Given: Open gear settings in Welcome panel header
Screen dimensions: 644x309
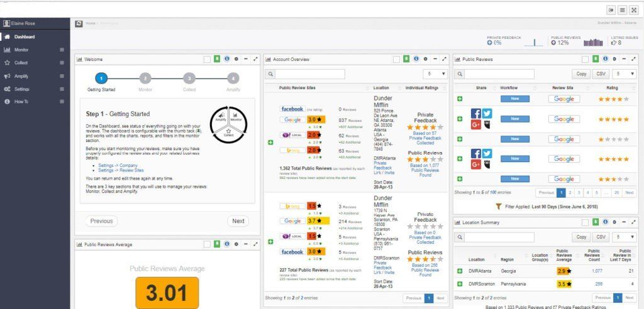Looking at the screenshot, I should click(x=236, y=59).
